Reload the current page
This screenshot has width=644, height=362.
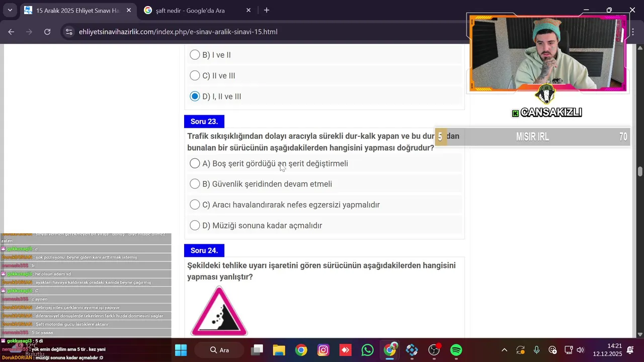pos(47,32)
